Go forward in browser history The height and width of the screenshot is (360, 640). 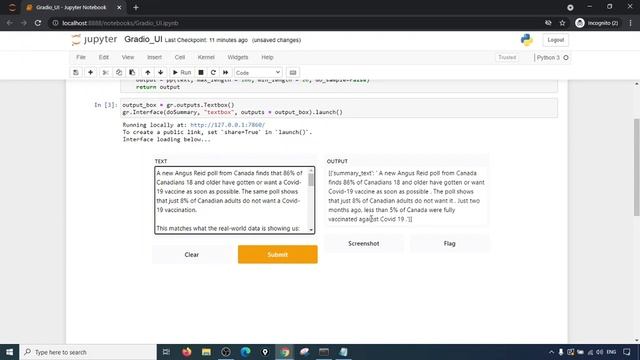[23, 23]
